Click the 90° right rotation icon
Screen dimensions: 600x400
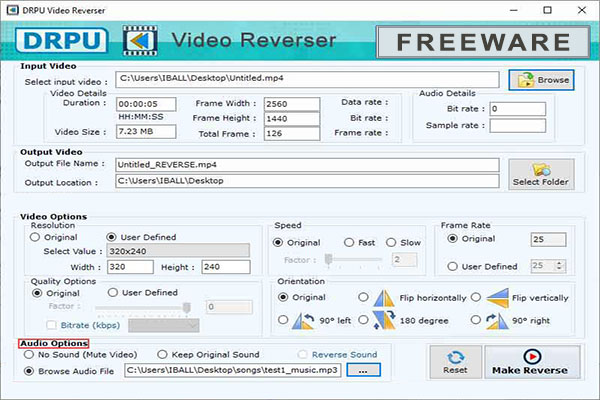pos(497,321)
